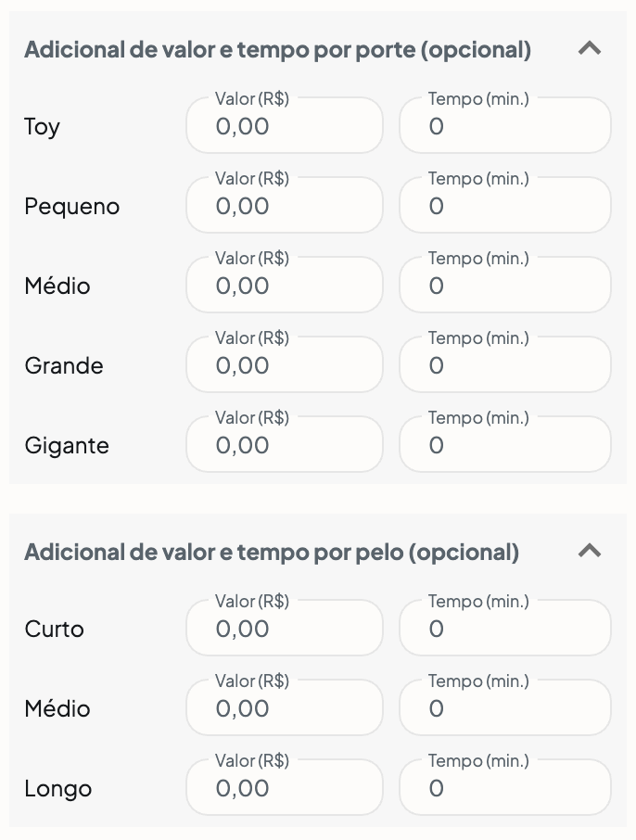Click the Valor field for Médio porte
This screenshot has width=636, height=840.
pos(285,285)
